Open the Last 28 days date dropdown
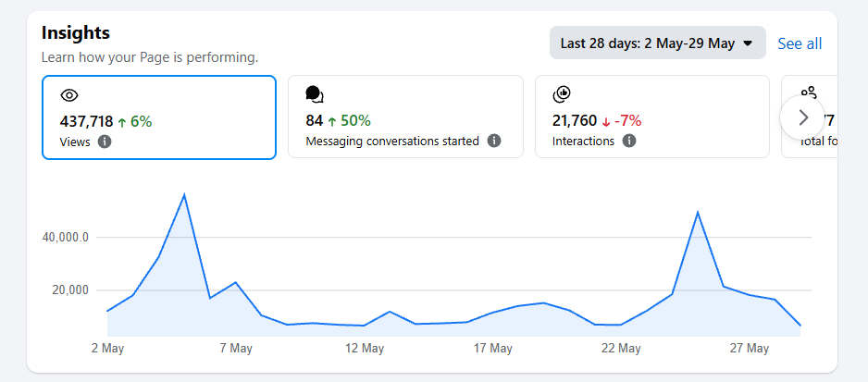Image resolution: width=868 pixels, height=382 pixels. pyautogui.click(x=658, y=43)
